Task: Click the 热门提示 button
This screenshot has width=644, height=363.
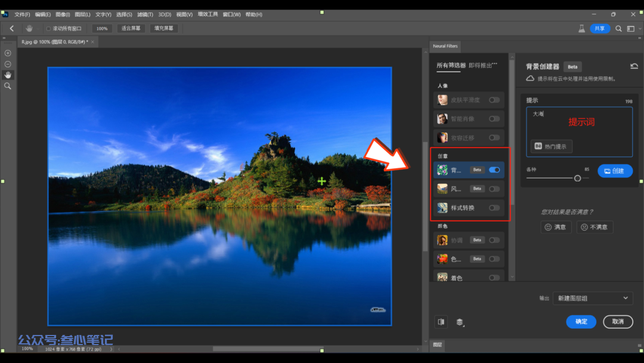Action: tap(551, 146)
